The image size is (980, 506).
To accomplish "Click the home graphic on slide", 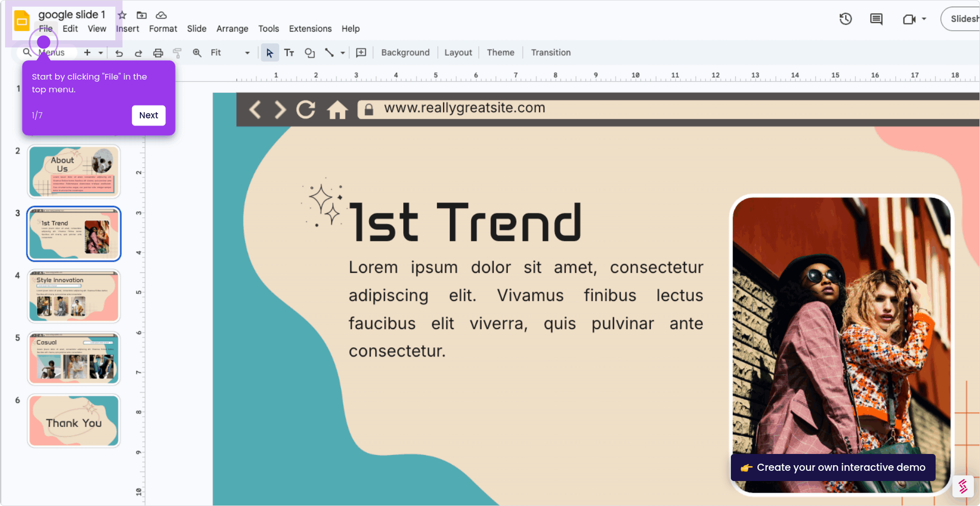I will 337,109.
